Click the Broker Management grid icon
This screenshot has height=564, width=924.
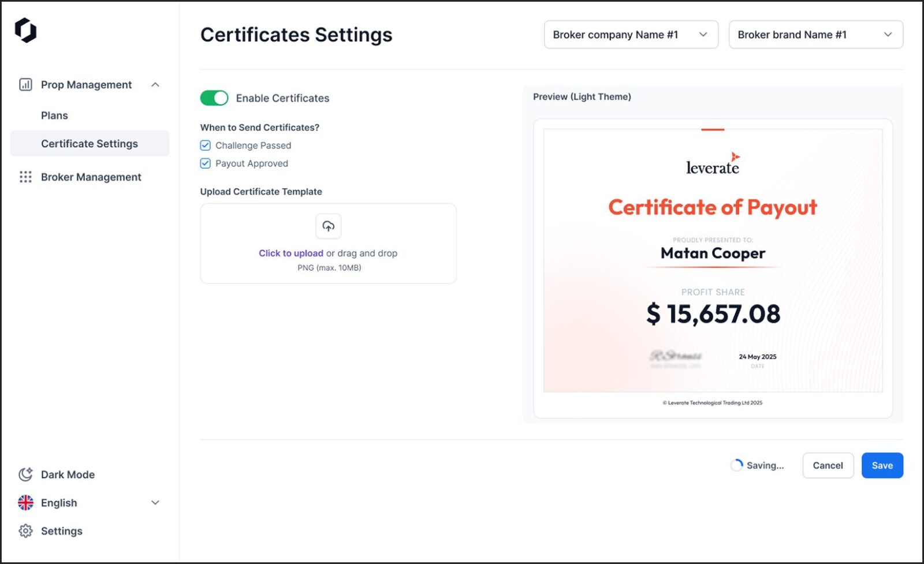tap(25, 177)
